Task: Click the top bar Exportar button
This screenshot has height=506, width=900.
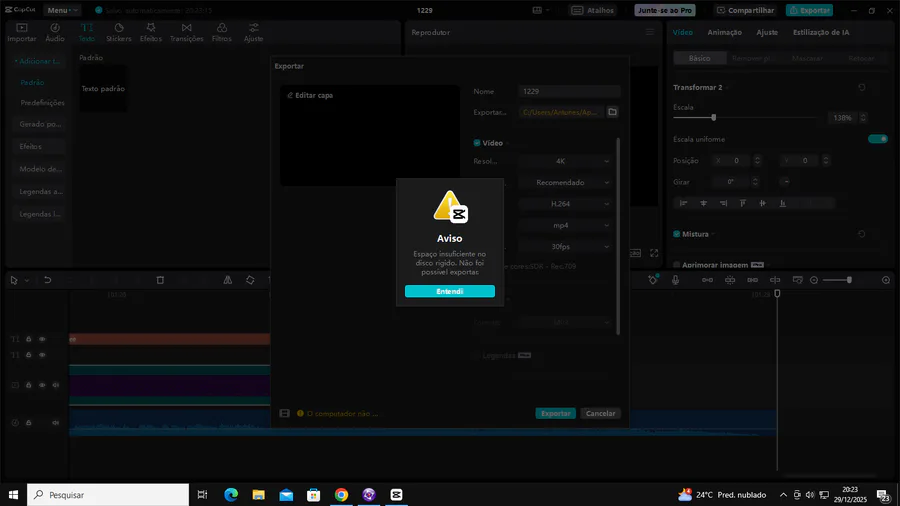Action: tap(809, 10)
